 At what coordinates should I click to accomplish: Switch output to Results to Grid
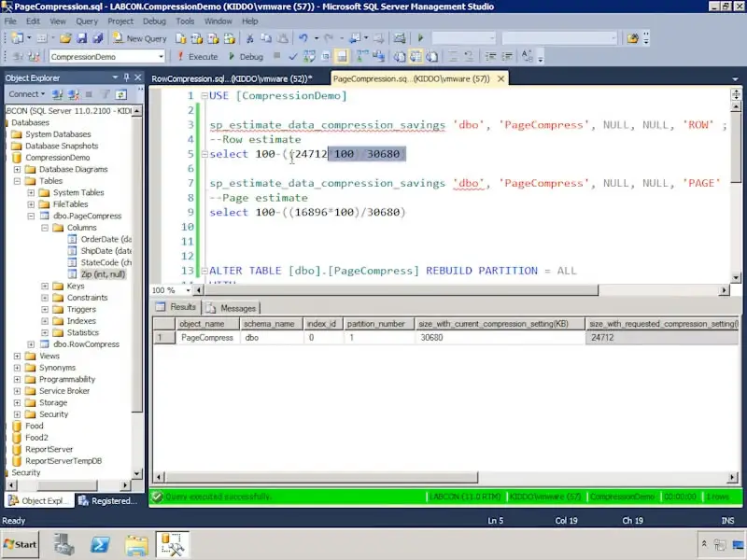[x=416, y=57]
